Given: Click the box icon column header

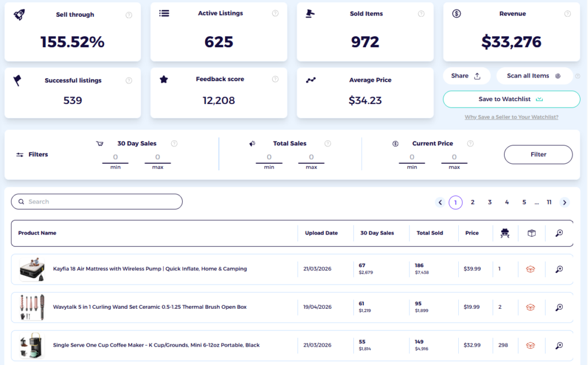Looking at the screenshot, I should coord(531,233).
